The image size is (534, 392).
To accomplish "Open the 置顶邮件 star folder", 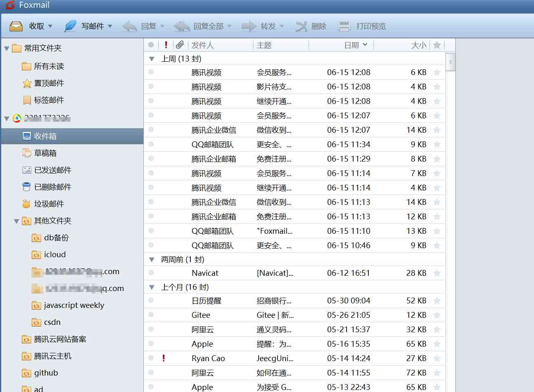I will coord(43,83).
